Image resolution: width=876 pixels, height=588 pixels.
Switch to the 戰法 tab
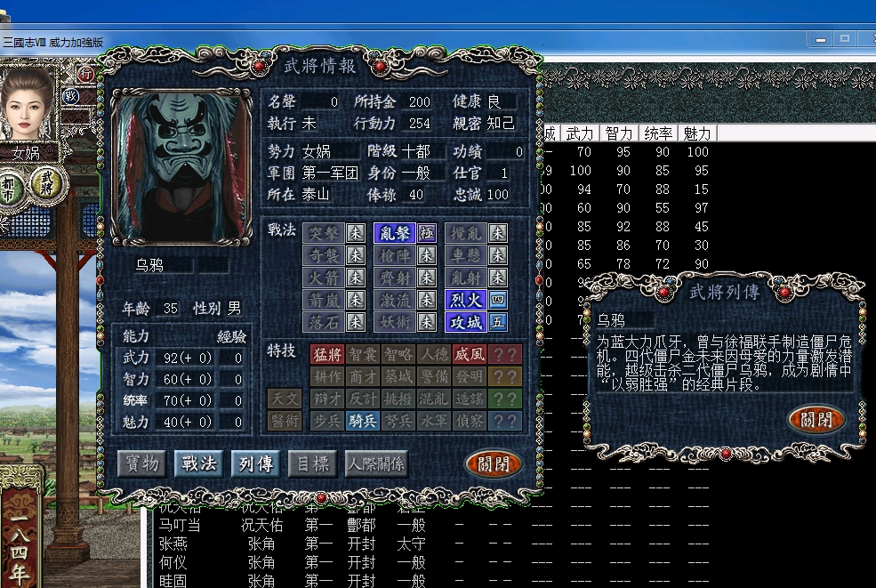tap(199, 463)
